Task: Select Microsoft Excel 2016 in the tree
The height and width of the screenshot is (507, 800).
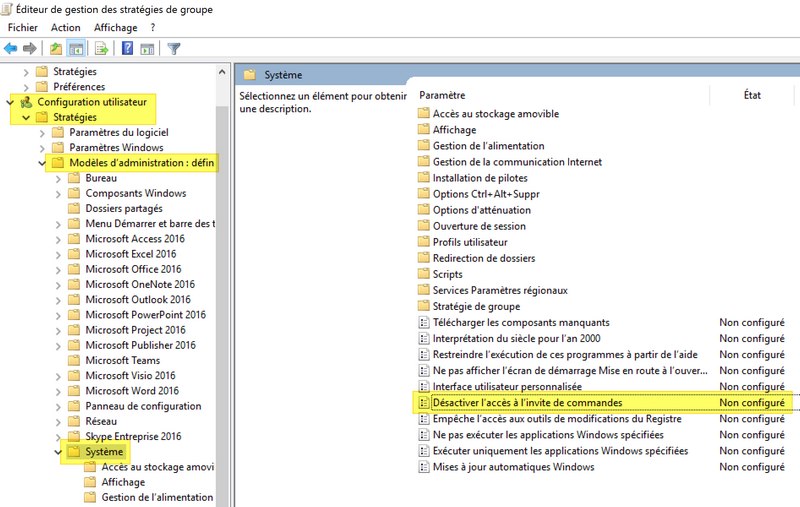Action: pyautogui.click(x=130, y=254)
